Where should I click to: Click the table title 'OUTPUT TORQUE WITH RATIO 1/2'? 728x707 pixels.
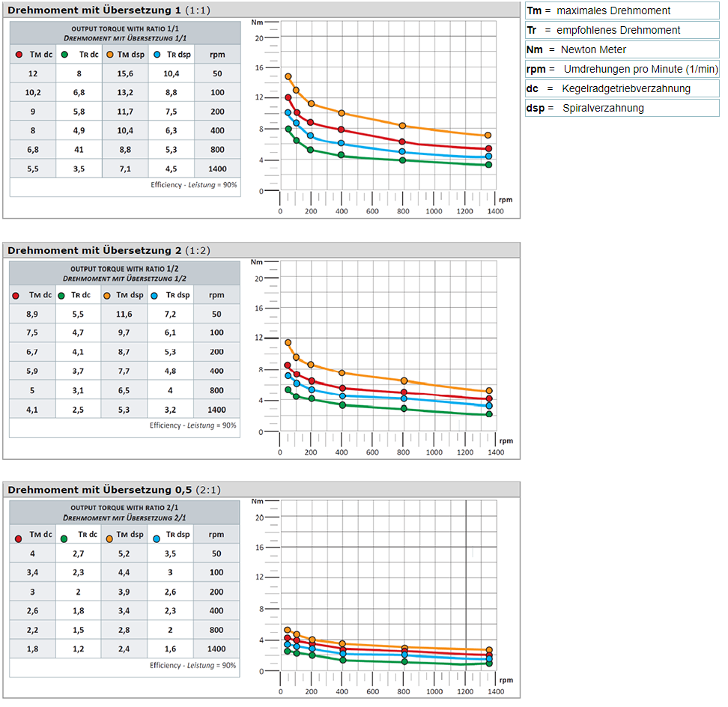(x=124, y=270)
